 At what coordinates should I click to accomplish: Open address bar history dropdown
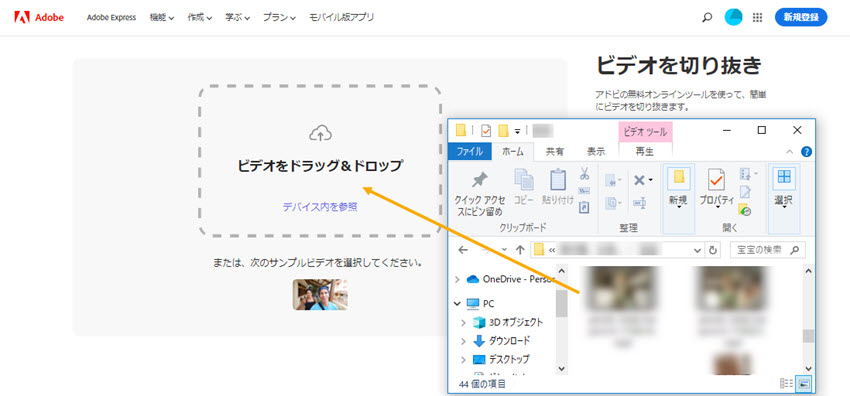pyautogui.click(x=697, y=251)
